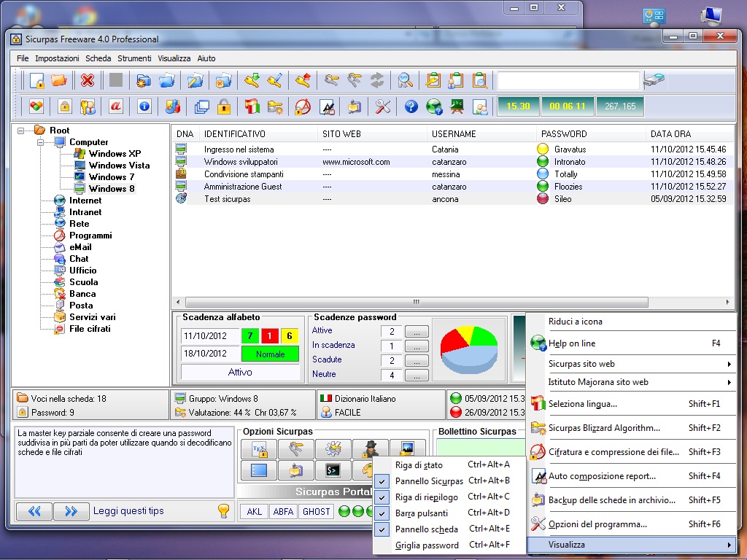Show the next tip with forward arrows
This screenshot has width=747, height=560.
71,511
